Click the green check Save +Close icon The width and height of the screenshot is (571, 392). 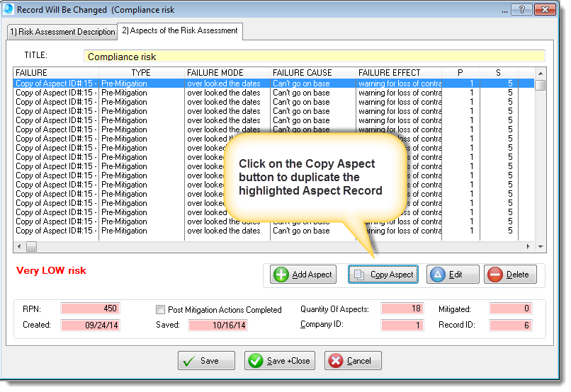[x=256, y=361]
